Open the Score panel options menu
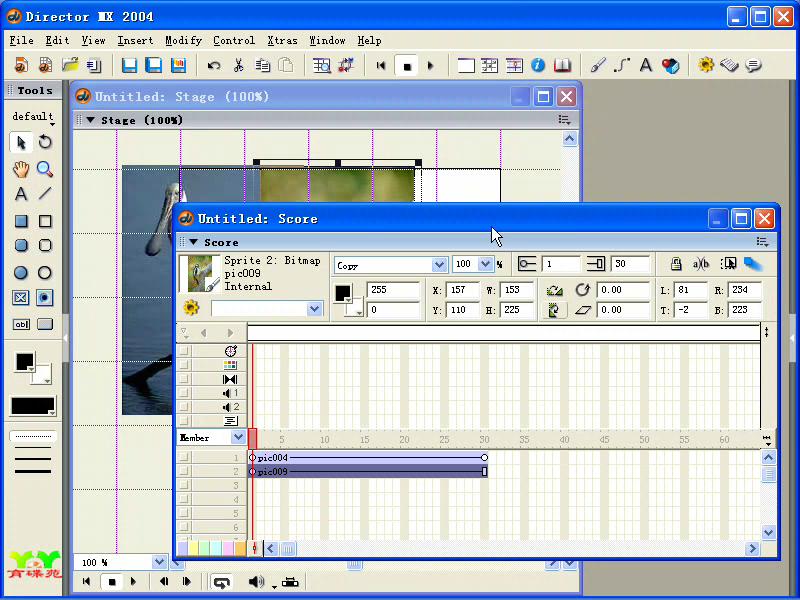Screen dimensions: 800x600 (x=762, y=242)
